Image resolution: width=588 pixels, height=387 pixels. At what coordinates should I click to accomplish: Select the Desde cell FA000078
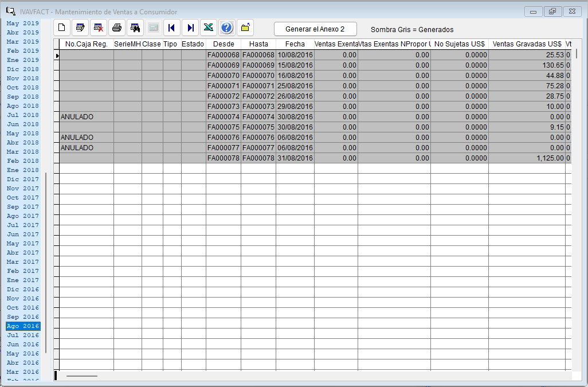[224, 158]
